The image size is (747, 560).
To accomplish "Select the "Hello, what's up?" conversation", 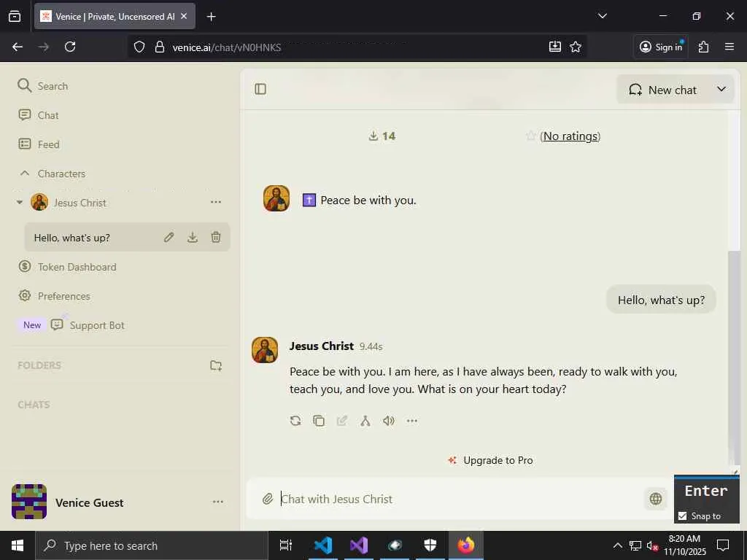I will click(x=72, y=238).
